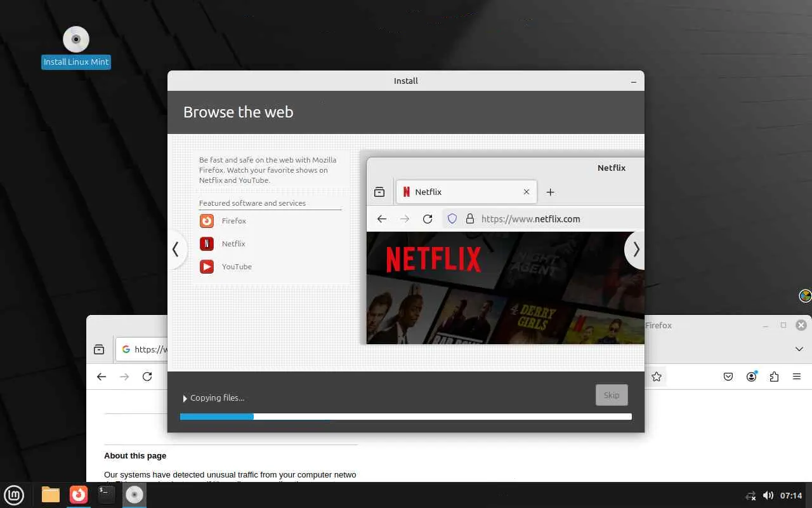Launch Firefox from the taskbar
812x508 pixels.
pyautogui.click(x=79, y=495)
